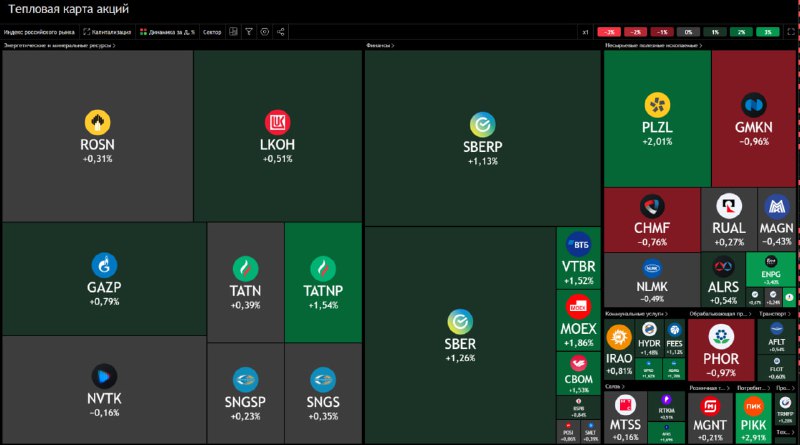The width and height of the screenshot is (800, 445).
Task: Click the gray 0% legend swatch
Action: (688, 32)
